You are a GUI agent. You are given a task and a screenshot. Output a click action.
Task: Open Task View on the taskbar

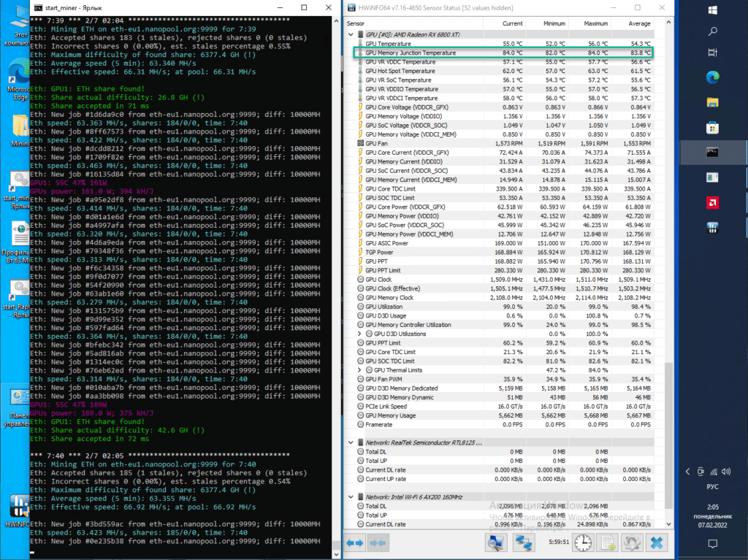click(713, 53)
